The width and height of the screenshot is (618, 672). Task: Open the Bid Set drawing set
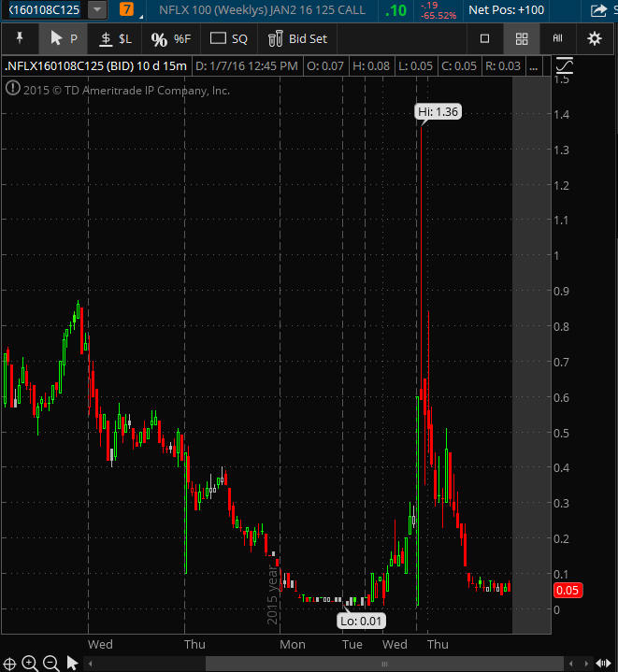point(297,39)
